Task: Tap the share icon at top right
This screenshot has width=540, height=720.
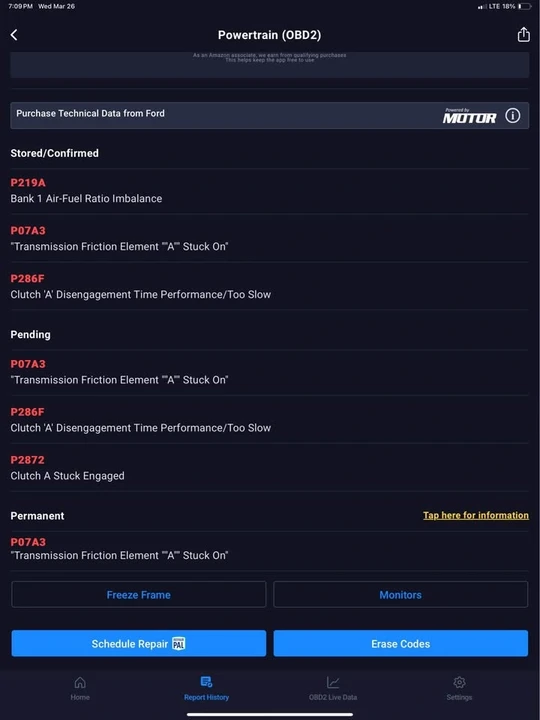Action: pyautogui.click(x=523, y=34)
